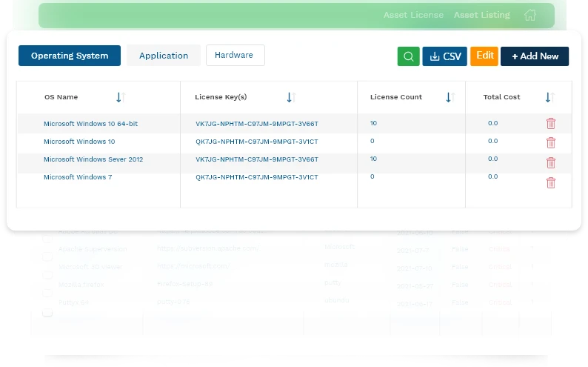Click license count 10 for Windows 10 64-bit

point(373,123)
